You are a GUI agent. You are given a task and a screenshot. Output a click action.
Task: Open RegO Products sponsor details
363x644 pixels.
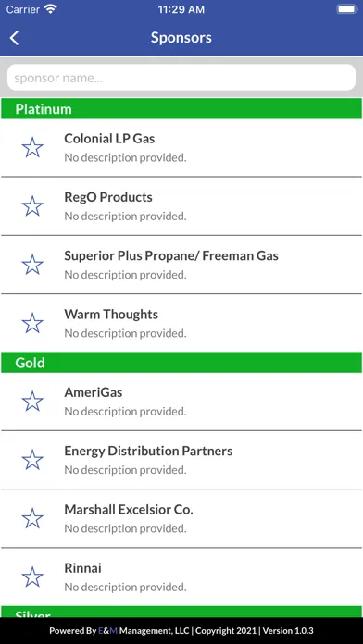[x=181, y=206]
